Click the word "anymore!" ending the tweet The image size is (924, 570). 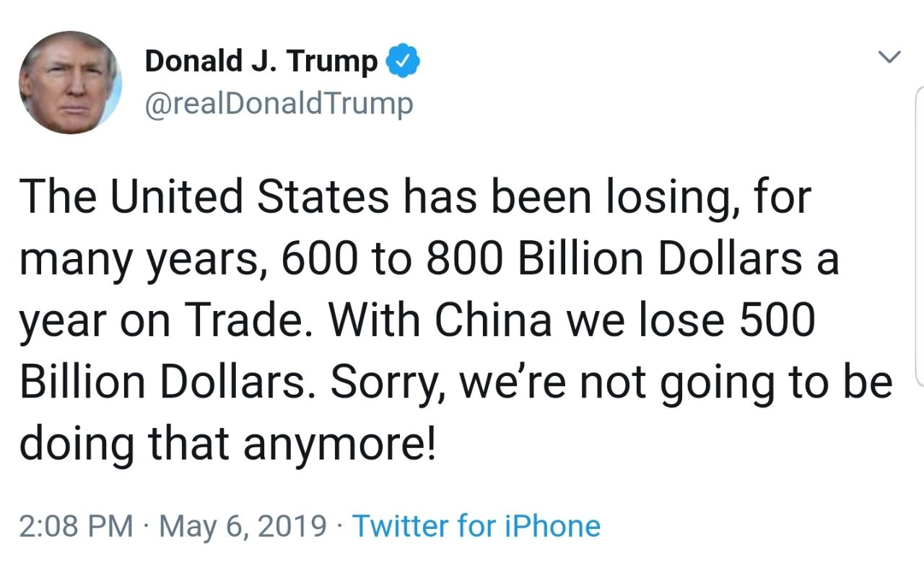(x=339, y=444)
